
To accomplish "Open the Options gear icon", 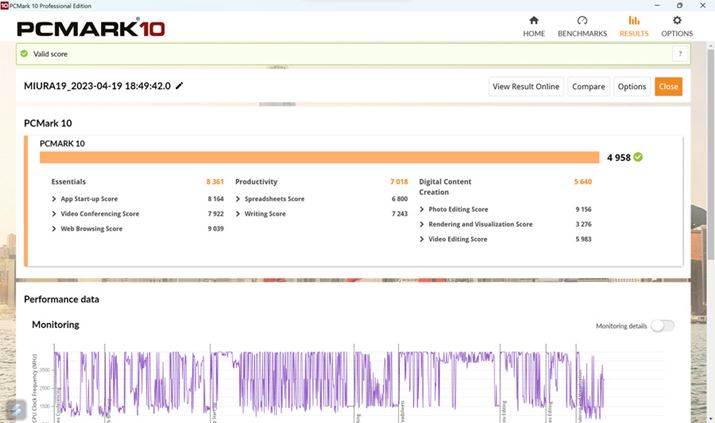I will click(x=677, y=21).
